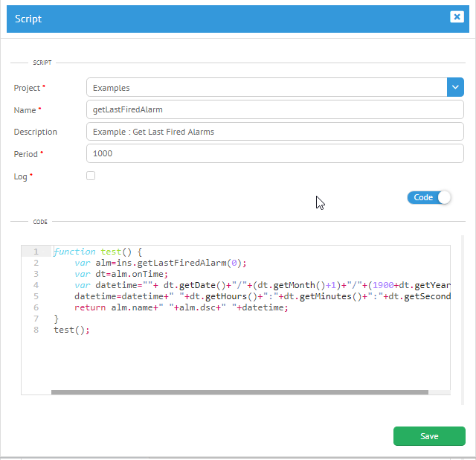This screenshot has height=460, width=476.
Task: Edit the Name field getLastFiredAlarm
Action: tap(275, 109)
